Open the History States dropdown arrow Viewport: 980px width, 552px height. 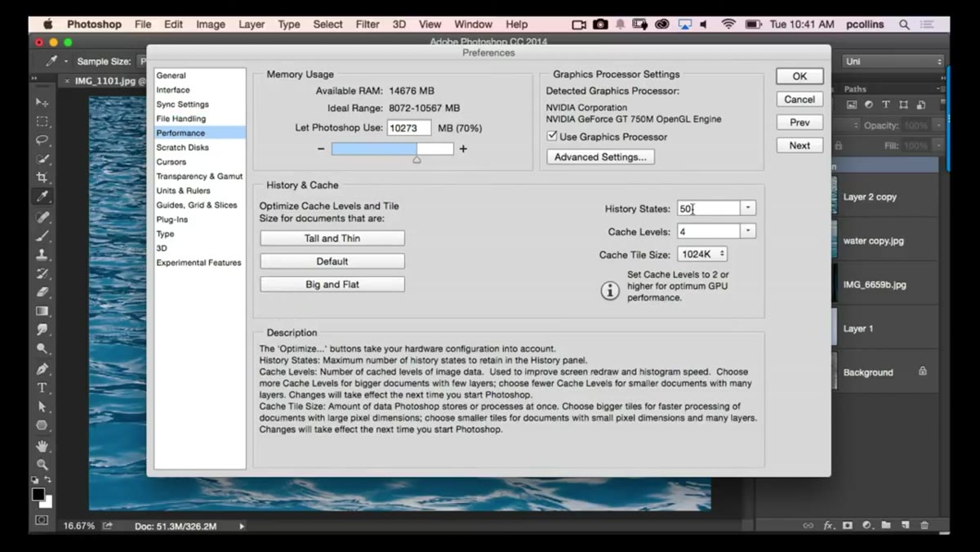[748, 208]
